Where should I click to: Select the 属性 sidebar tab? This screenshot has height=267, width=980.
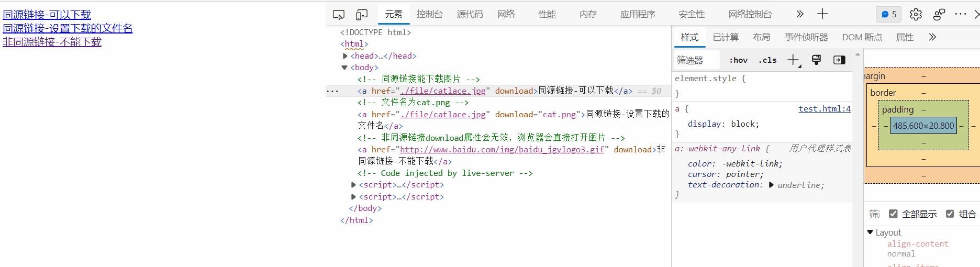905,37
